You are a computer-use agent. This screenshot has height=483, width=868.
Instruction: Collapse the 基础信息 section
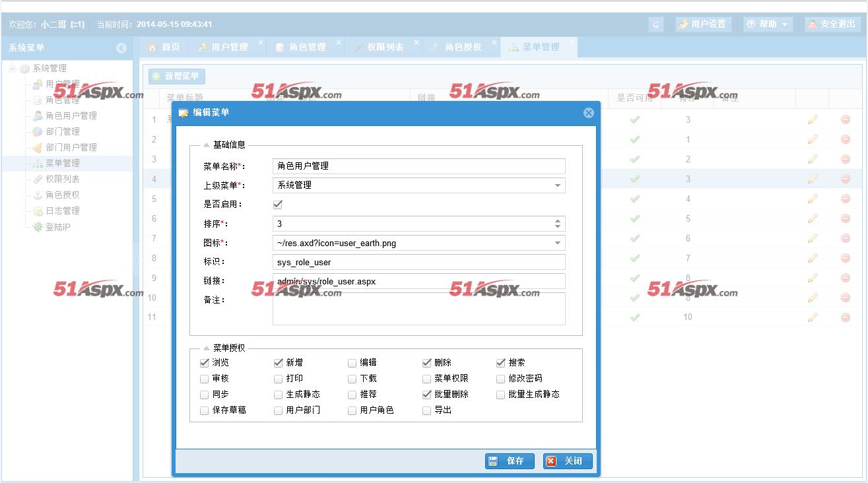click(207, 145)
